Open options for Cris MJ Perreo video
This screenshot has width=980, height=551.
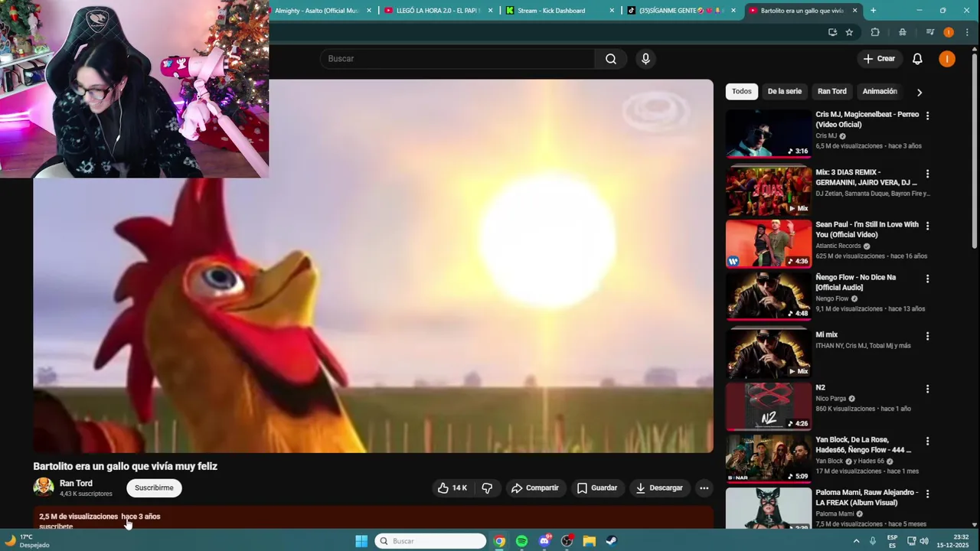click(927, 116)
